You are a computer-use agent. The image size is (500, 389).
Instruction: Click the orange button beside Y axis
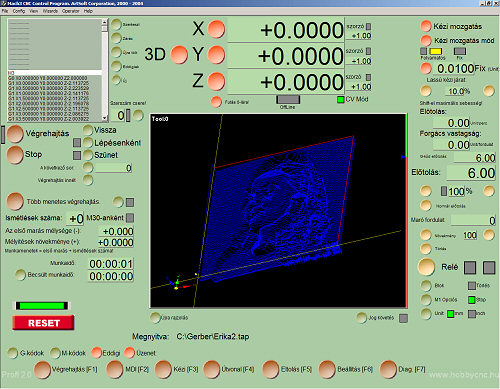pyautogui.click(x=216, y=54)
